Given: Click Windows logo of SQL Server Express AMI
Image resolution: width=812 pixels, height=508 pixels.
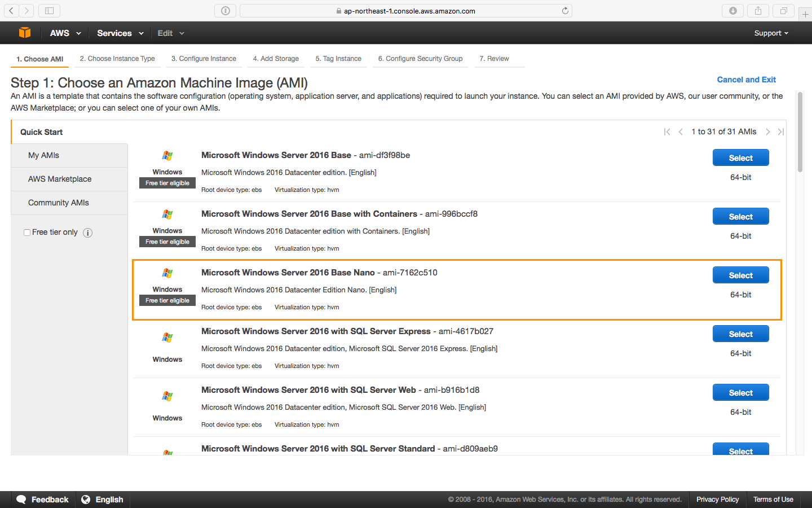Looking at the screenshot, I should [167, 338].
